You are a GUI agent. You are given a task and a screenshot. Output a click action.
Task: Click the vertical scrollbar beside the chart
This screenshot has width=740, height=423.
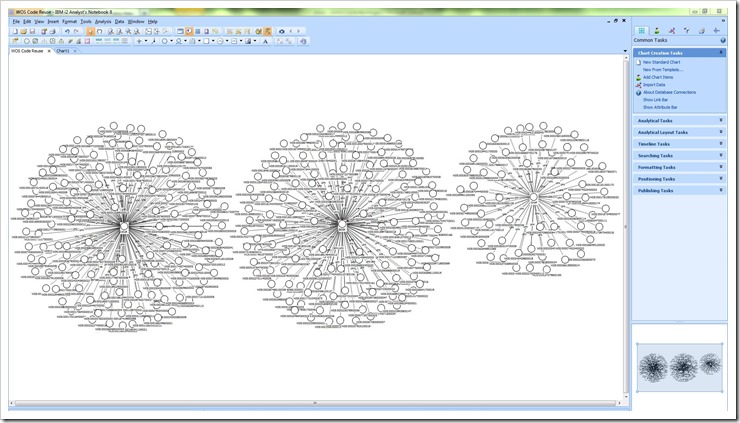[626, 227]
